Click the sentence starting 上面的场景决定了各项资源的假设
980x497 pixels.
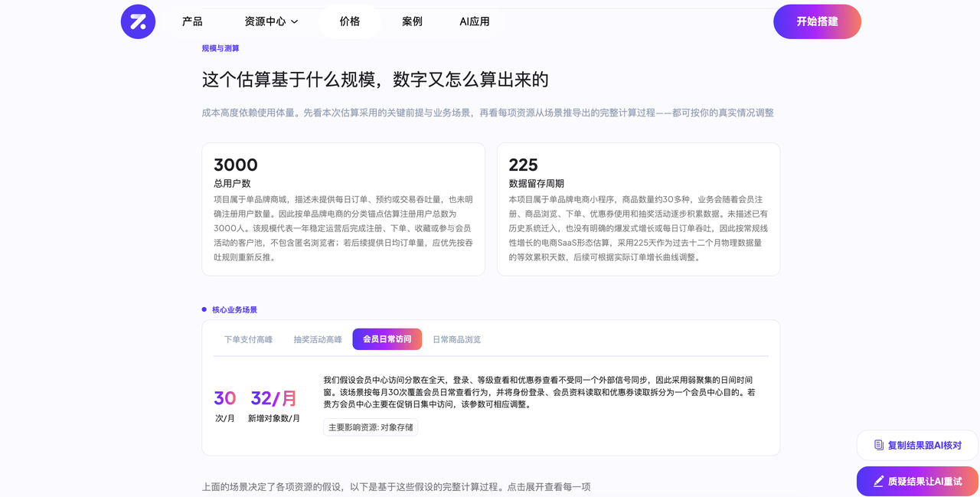tap(397, 487)
